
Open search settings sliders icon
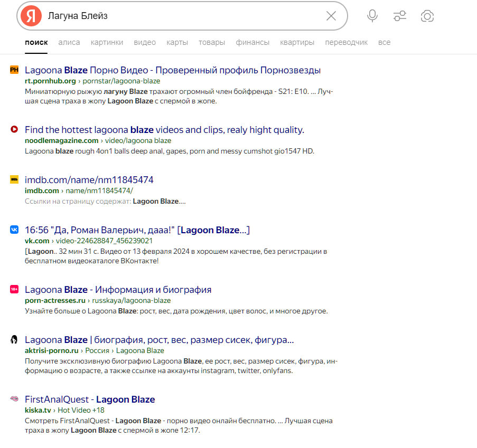(x=400, y=16)
